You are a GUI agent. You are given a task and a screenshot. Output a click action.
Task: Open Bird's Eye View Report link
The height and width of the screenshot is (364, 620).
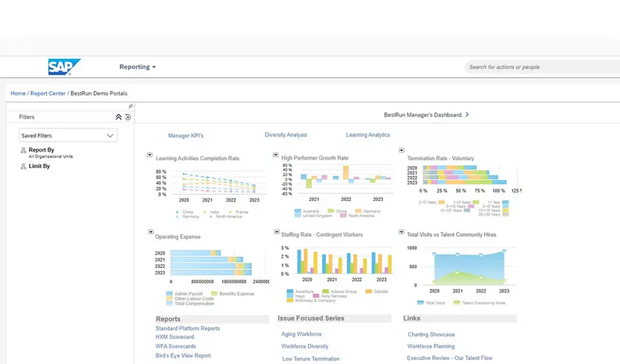tap(183, 355)
